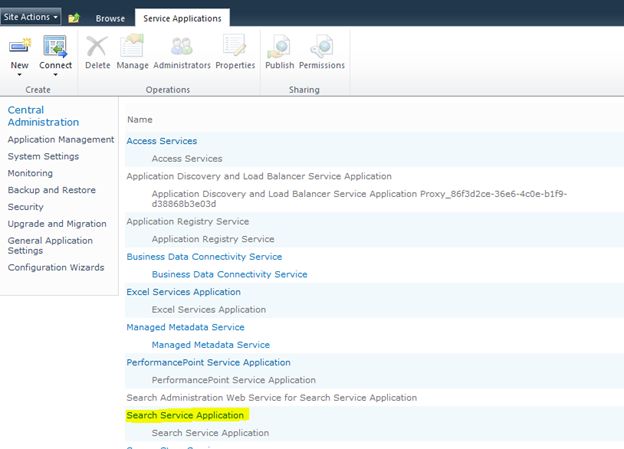Click the Name column header
This screenshot has height=449, width=624.
pos(139,119)
